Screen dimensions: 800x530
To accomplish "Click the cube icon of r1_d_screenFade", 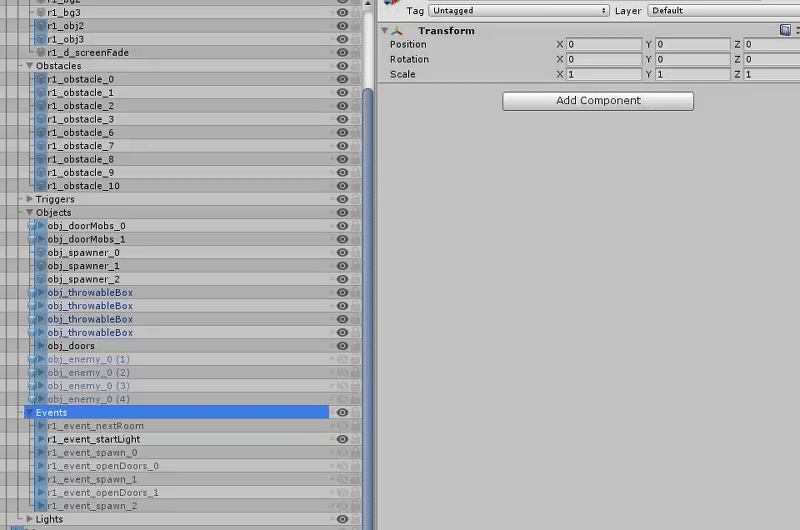I will click(41, 53).
